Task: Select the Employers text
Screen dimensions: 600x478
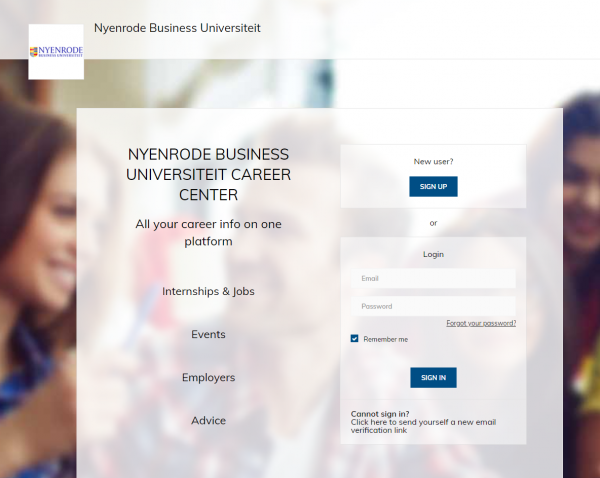Action: pos(209,377)
